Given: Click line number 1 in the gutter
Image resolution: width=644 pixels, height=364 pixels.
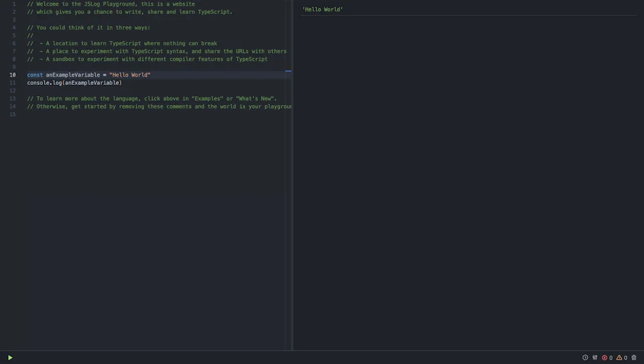Looking at the screenshot, I should tap(13, 4).
